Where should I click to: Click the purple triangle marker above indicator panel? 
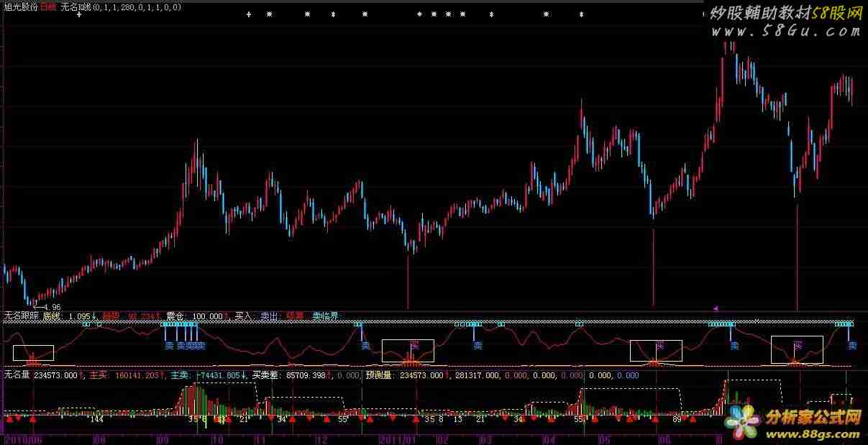point(715,308)
